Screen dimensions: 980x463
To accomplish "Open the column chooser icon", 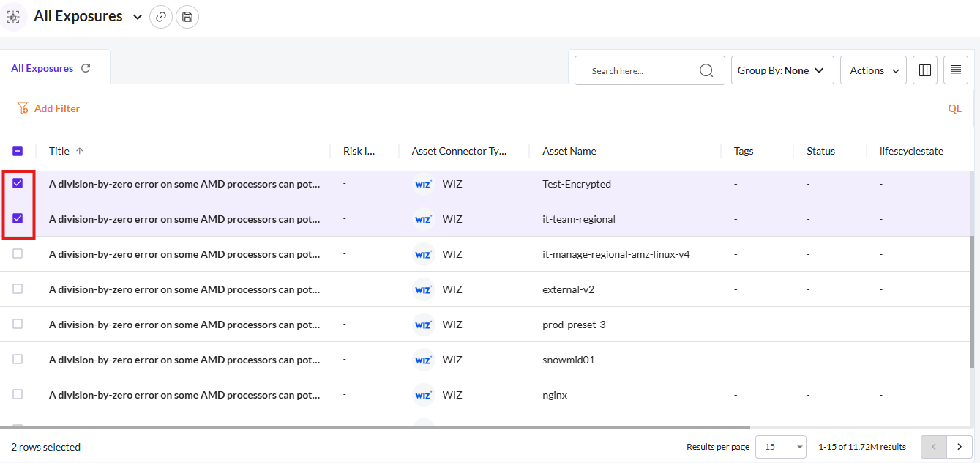I will coord(925,70).
